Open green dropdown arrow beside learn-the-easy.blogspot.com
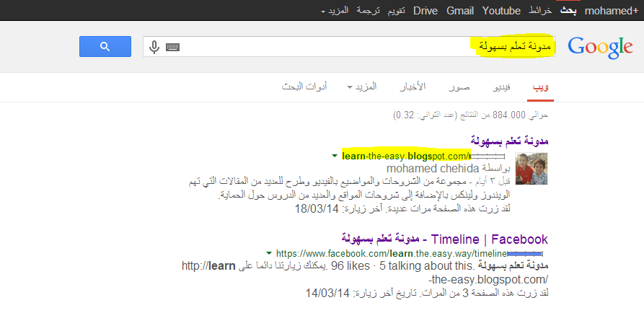 [335, 156]
